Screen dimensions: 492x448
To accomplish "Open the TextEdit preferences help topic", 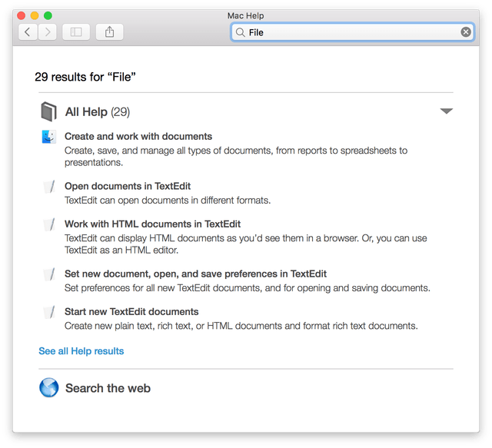I will point(195,274).
